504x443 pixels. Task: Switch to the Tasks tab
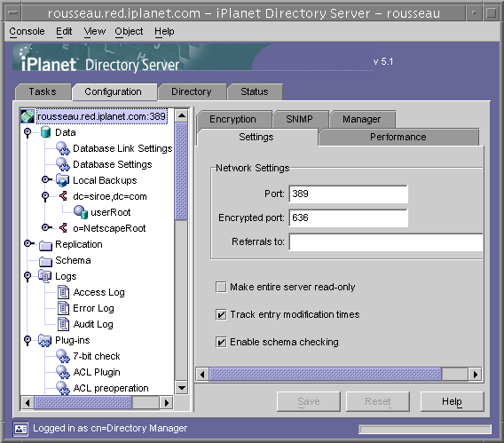pyautogui.click(x=43, y=92)
